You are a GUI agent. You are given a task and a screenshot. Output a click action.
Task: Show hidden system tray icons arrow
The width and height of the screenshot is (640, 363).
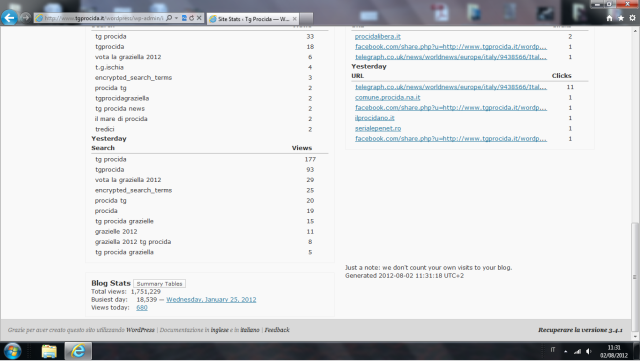coord(566,351)
